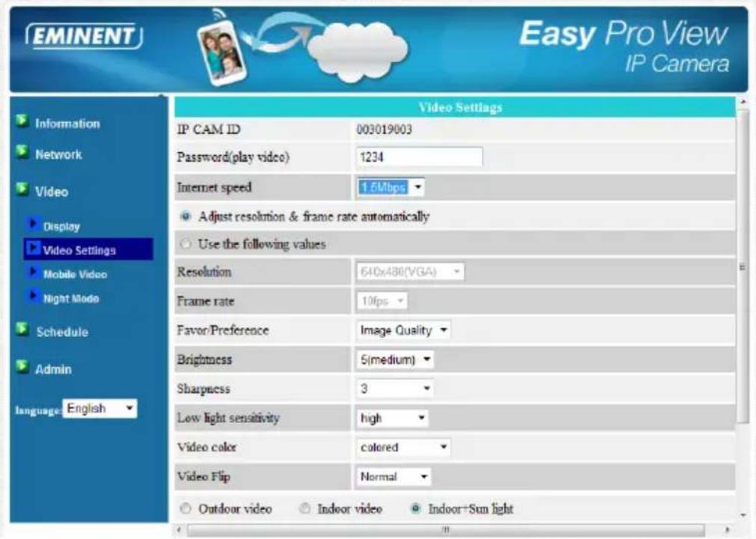
Task: Open the Frame rate 10fps dropdown
Action: 382,301
